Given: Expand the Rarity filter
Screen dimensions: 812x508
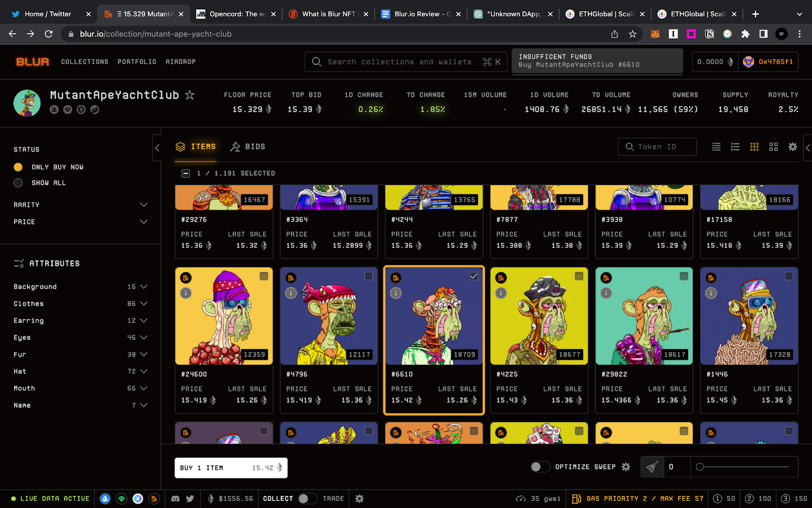Looking at the screenshot, I should point(80,205).
